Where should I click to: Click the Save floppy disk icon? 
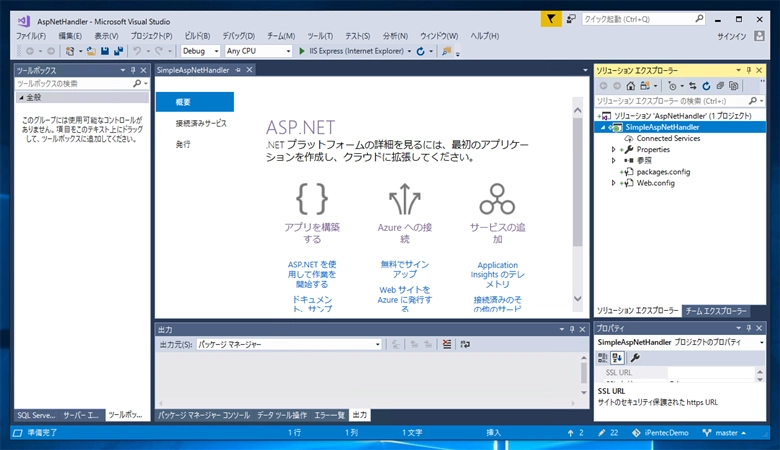104,51
